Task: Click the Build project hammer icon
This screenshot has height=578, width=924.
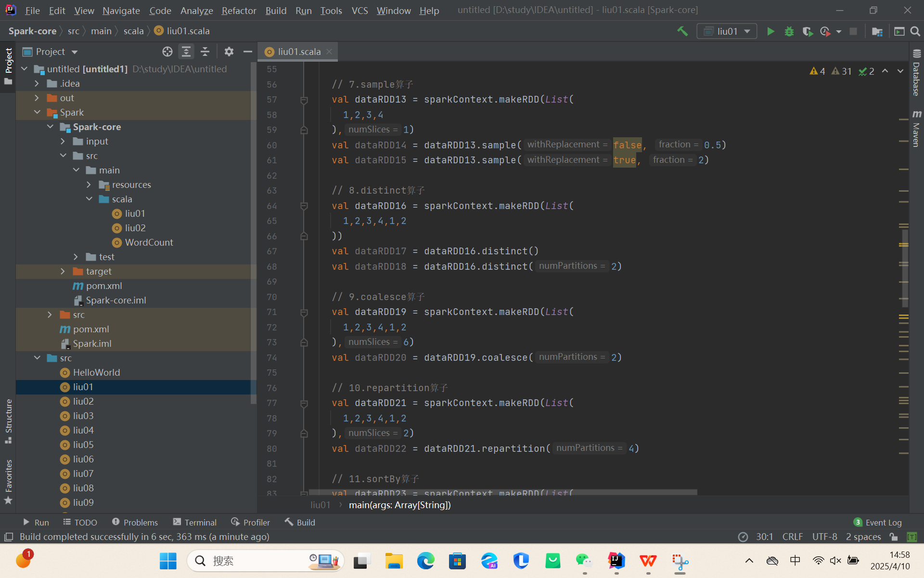Action: (x=682, y=31)
